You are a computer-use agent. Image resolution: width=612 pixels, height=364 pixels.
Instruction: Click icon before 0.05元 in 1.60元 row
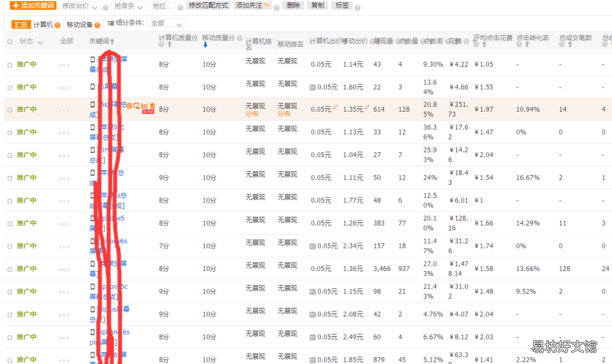(313, 88)
